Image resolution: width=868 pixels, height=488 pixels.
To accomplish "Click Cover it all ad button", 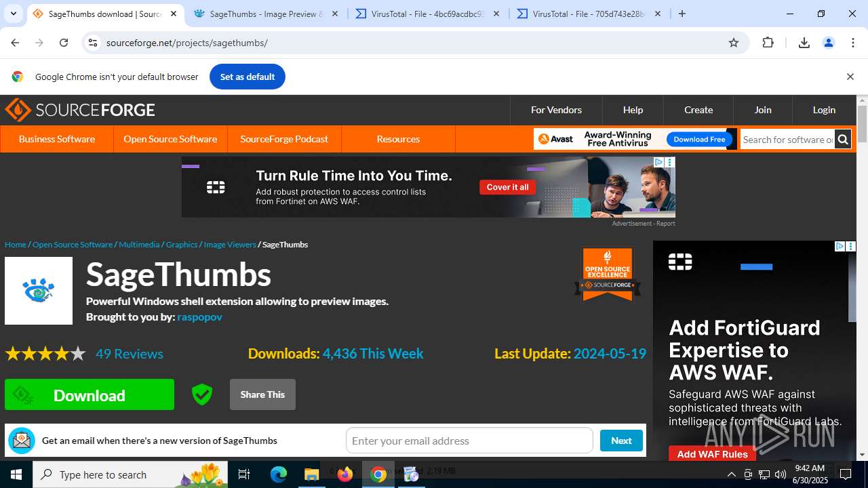I will pyautogui.click(x=507, y=187).
